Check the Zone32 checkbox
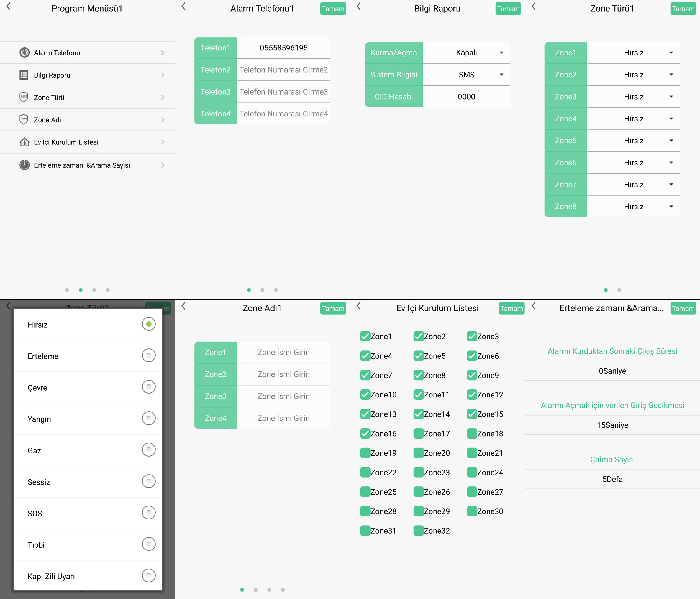Image resolution: width=700 pixels, height=599 pixels. (419, 531)
